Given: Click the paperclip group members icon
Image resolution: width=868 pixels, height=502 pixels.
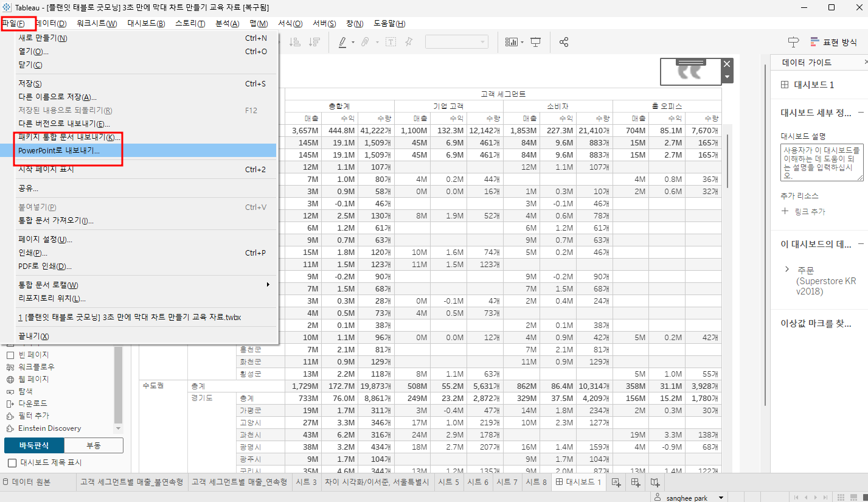Looking at the screenshot, I should (x=365, y=42).
